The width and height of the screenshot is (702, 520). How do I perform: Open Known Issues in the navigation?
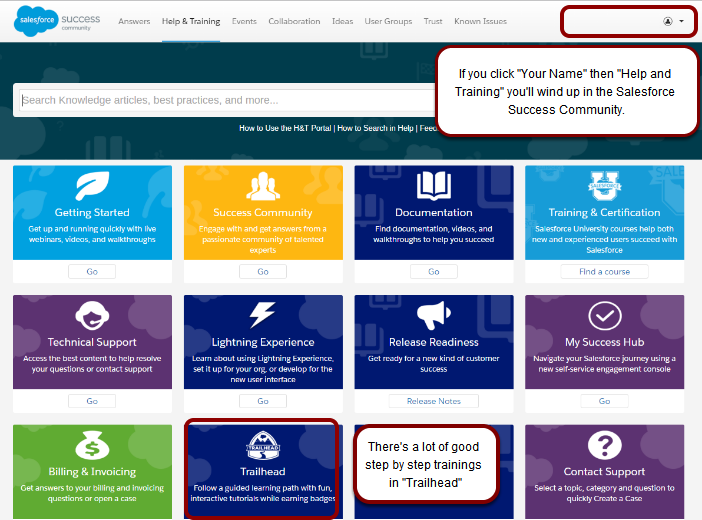pos(480,21)
